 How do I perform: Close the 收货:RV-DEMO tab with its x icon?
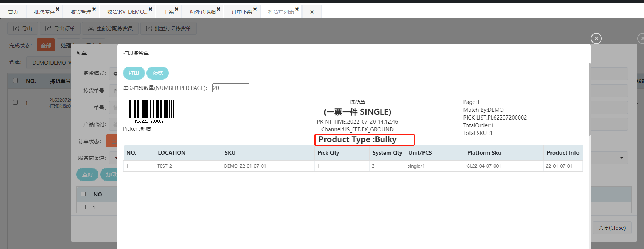click(x=151, y=9)
